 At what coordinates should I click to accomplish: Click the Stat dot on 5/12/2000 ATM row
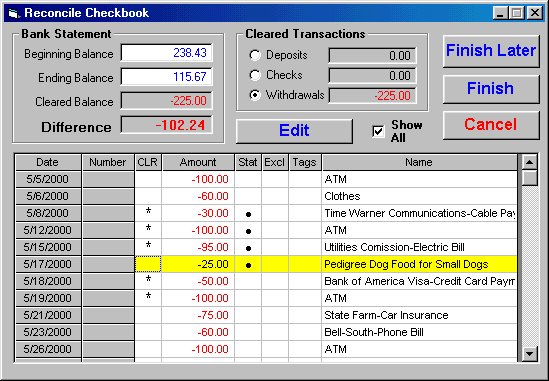(x=248, y=231)
